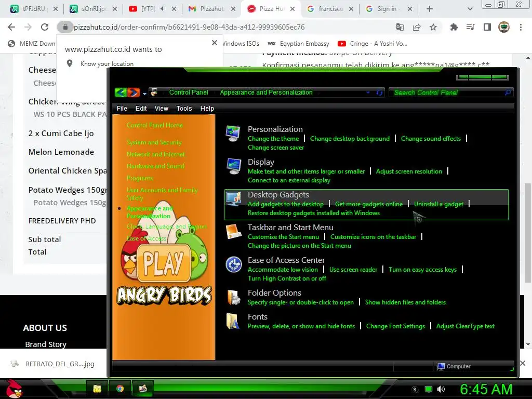Open the Egyptian Embassy bookmark
This screenshot has width=532, height=399.
coord(298,44)
